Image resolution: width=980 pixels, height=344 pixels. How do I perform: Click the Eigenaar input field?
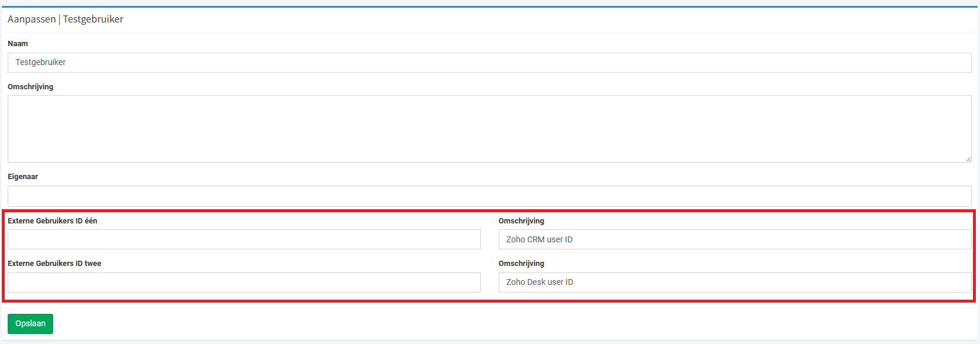pyautogui.click(x=489, y=196)
